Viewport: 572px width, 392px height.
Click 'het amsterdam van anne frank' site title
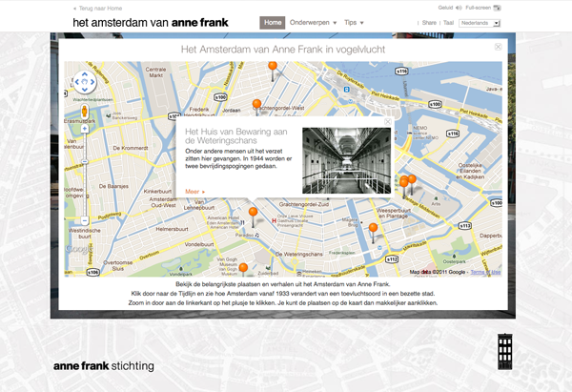[x=151, y=23]
